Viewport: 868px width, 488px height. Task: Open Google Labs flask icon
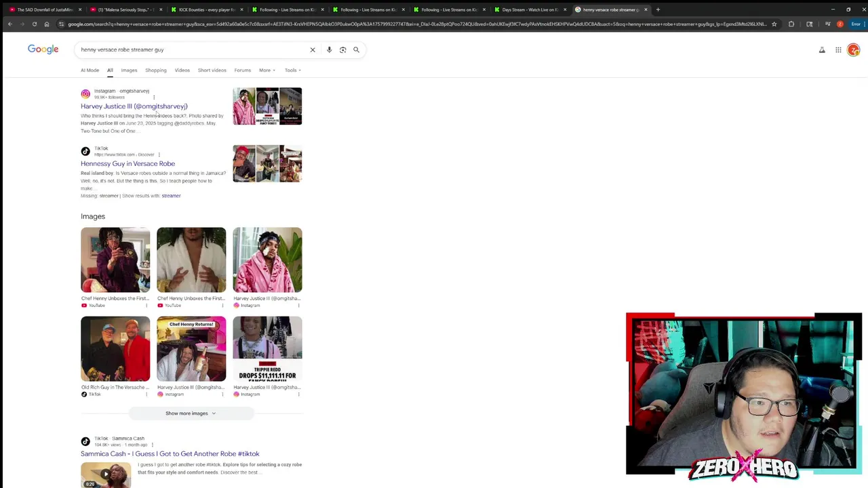822,49
